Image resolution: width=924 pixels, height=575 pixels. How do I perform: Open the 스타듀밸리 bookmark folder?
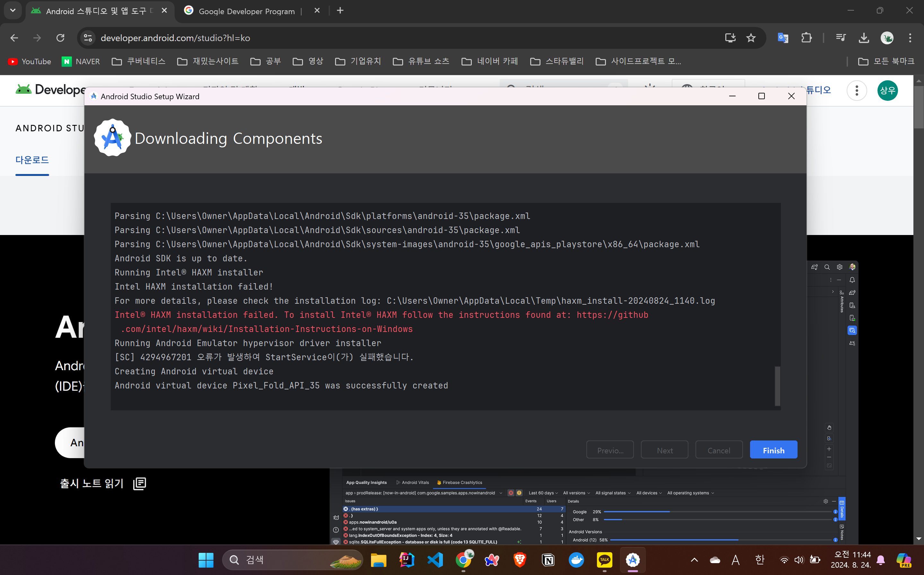click(557, 61)
